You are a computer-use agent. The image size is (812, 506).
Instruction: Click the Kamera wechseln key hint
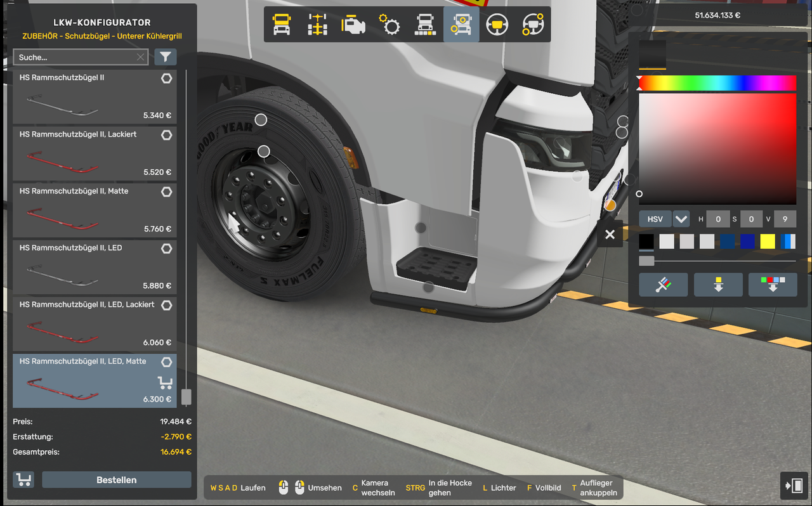pos(374,488)
